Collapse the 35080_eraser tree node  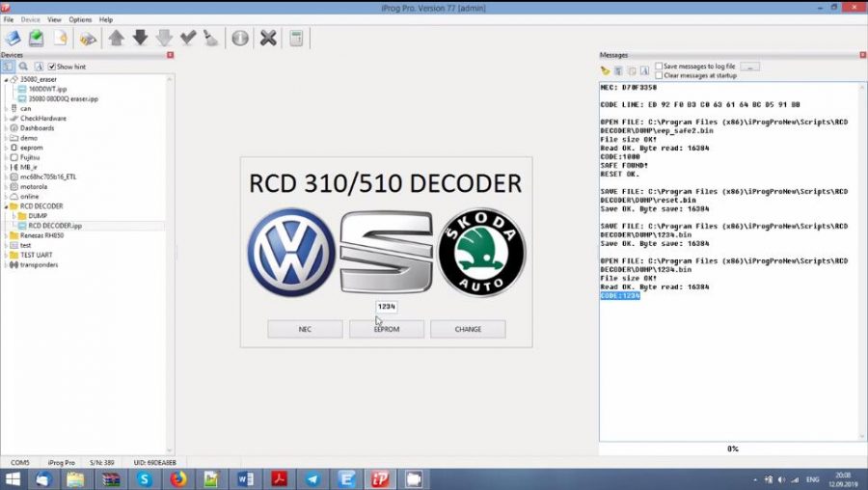click(6, 80)
